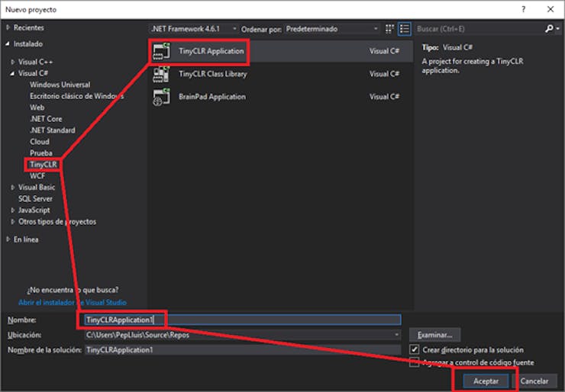This screenshot has height=392, width=565.
Task: Select Escritorio clásico de Windows category
Action: click(x=77, y=96)
